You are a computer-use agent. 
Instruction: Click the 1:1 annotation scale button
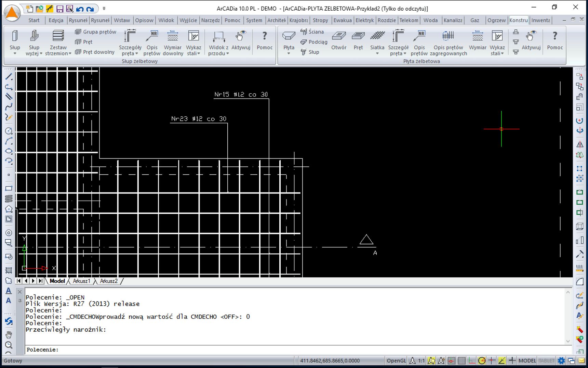coord(421,360)
